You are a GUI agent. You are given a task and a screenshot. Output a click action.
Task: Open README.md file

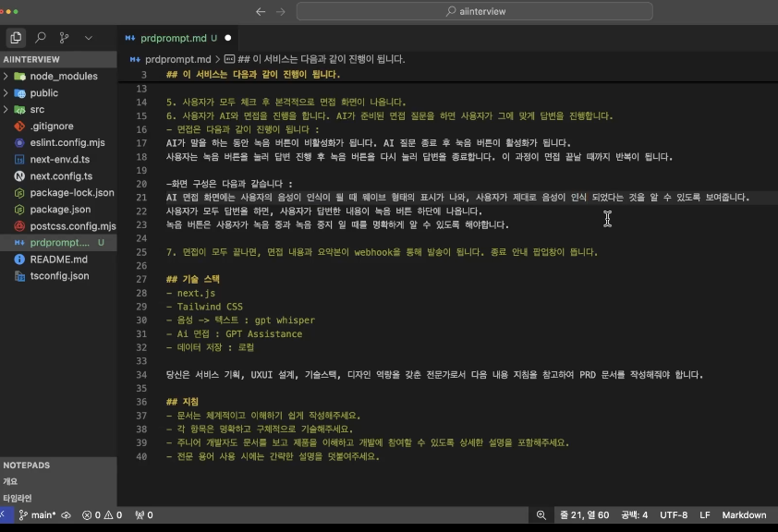coord(58,260)
